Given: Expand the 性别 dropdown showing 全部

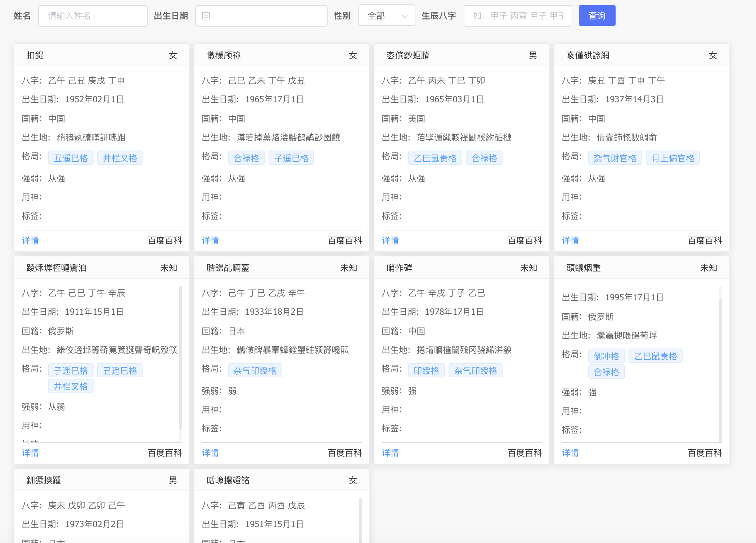Looking at the screenshot, I should click(382, 16).
